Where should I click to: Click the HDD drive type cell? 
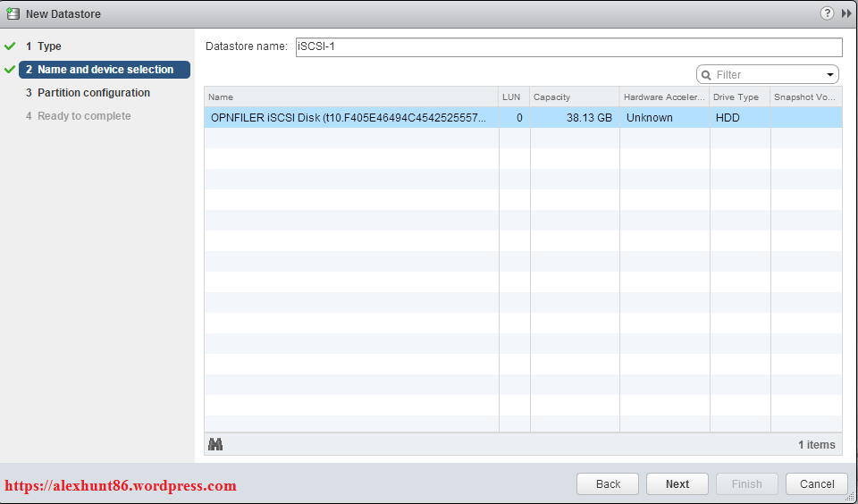point(740,118)
